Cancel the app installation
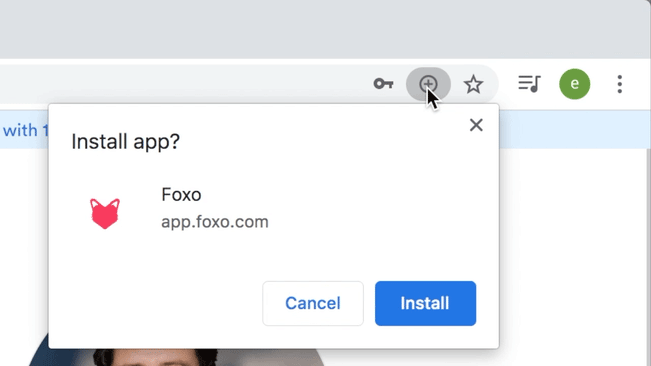 313,303
